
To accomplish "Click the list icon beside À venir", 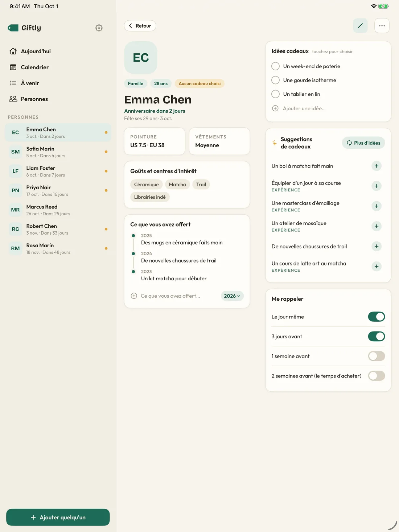I will (x=13, y=83).
